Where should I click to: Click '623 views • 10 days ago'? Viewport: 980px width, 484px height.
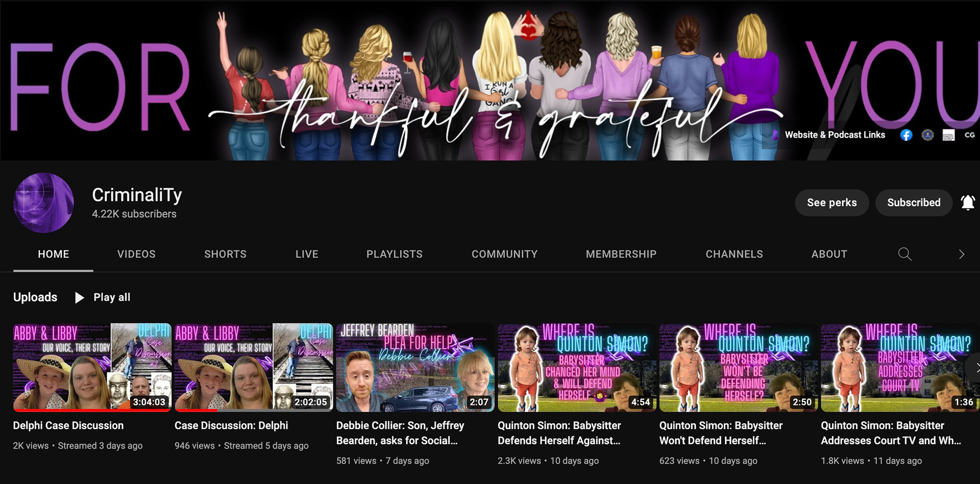708,461
